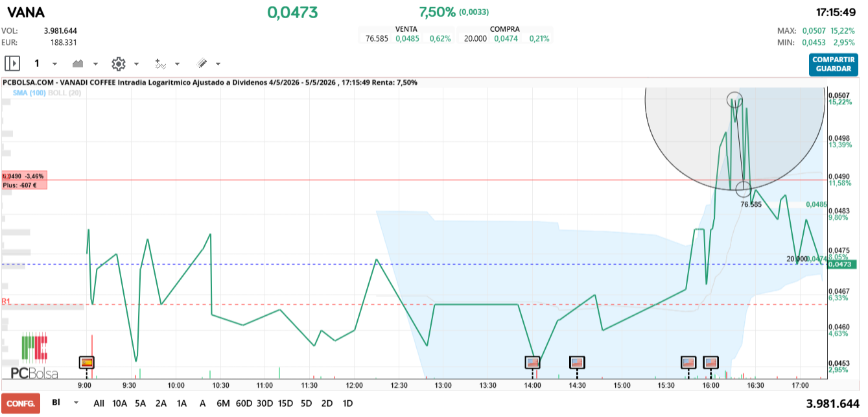Open the area chart type icon

pyautogui.click(x=79, y=64)
